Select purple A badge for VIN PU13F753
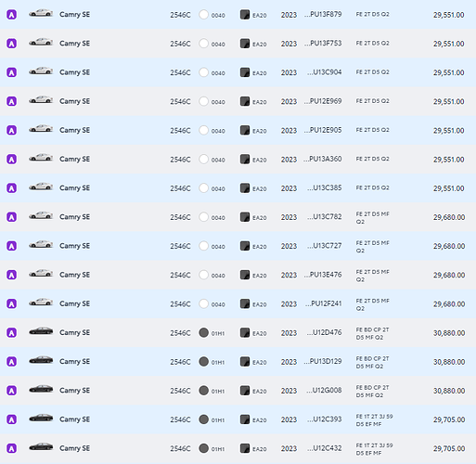476x464 pixels. (x=11, y=44)
